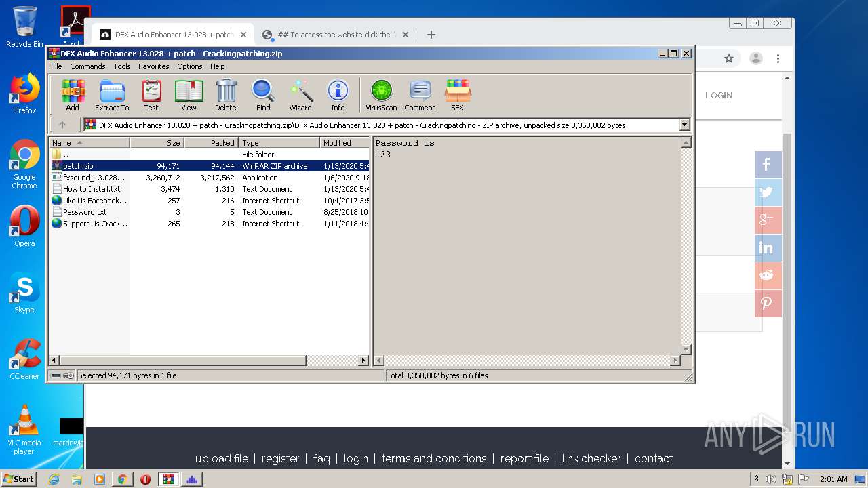Start VirusScan on the archive
The width and height of the screenshot is (868, 488).
(381, 96)
